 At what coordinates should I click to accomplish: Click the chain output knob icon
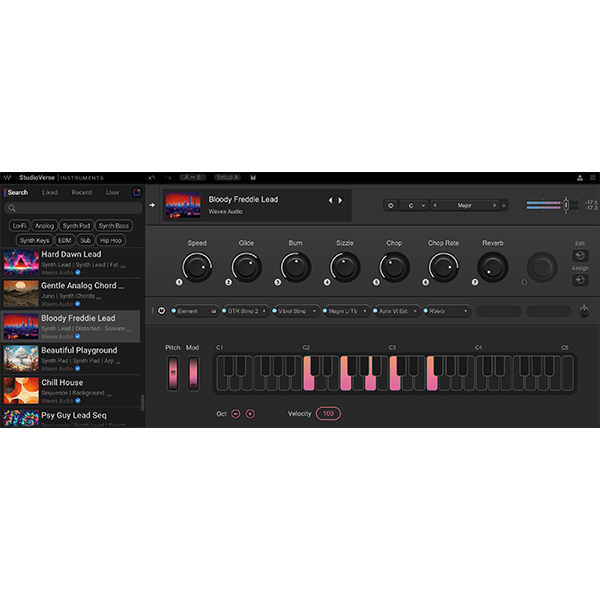584,310
